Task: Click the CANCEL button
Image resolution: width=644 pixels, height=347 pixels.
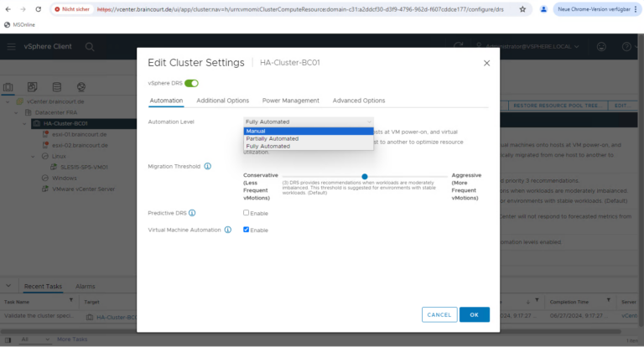Action: (x=439, y=315)
